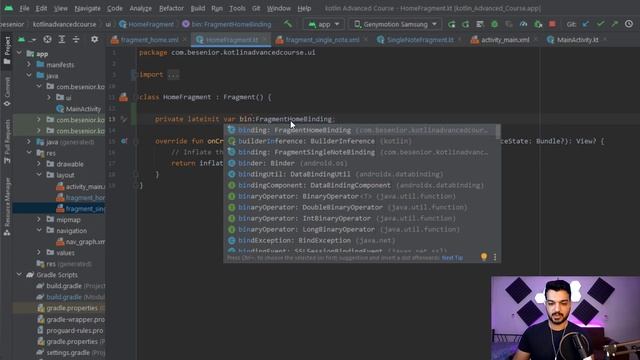Select bindingUtil: DataBindingUtil suggestion
This screenshot has width=640, height=360.
[361, 174]
